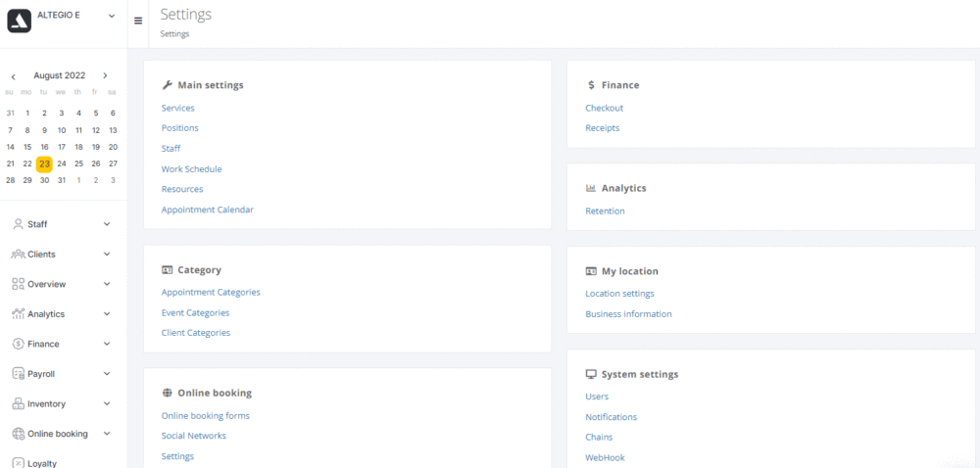Click the monitor icon beside System settings
The image size is (980, 468).
coord(591,374)
